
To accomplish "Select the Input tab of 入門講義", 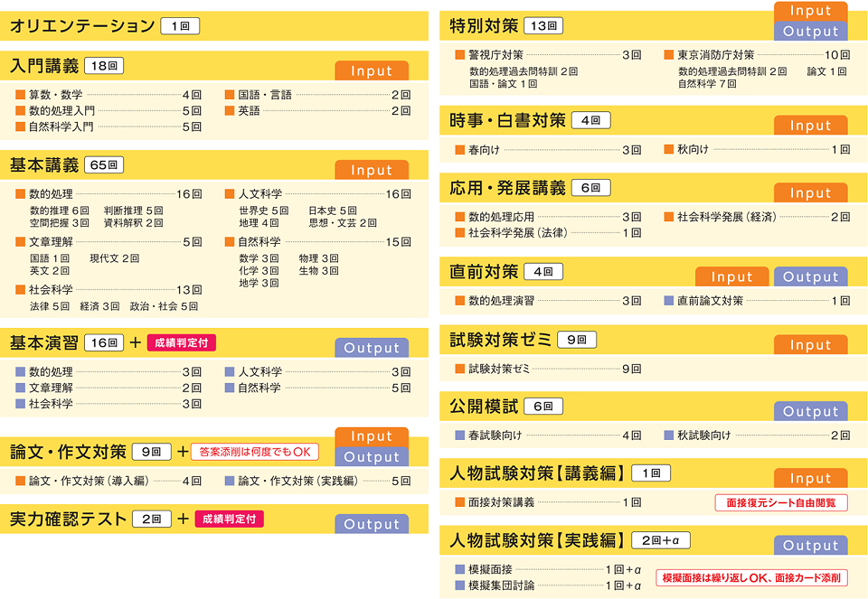I will (x=372, y=71).
